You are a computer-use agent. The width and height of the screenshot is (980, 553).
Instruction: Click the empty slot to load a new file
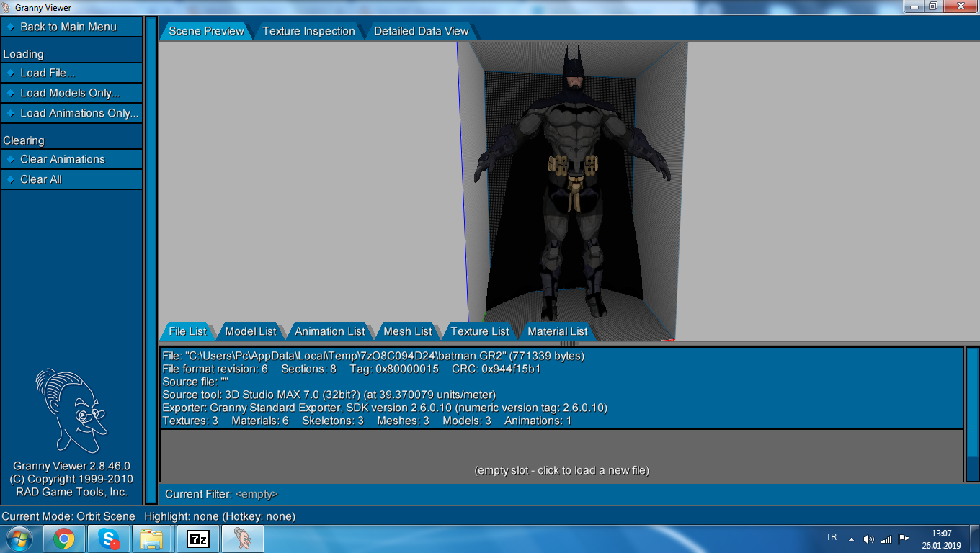click(x=561, y=457)
